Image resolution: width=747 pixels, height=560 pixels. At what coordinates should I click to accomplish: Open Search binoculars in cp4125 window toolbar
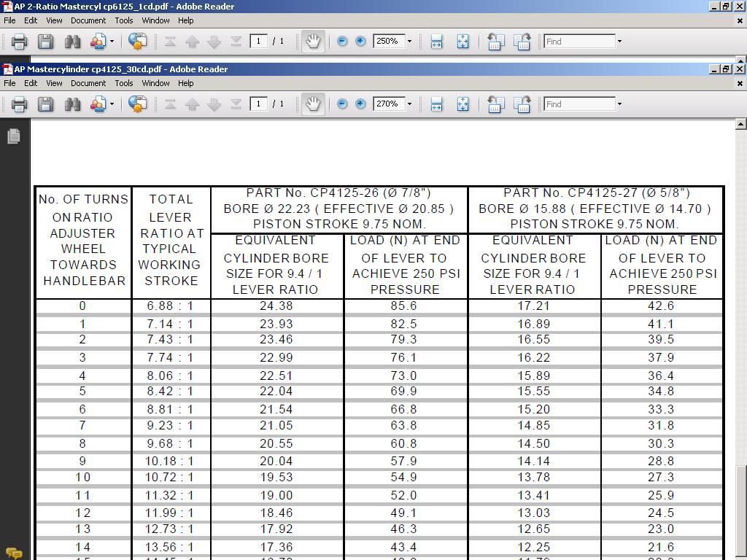pos(72,104)
